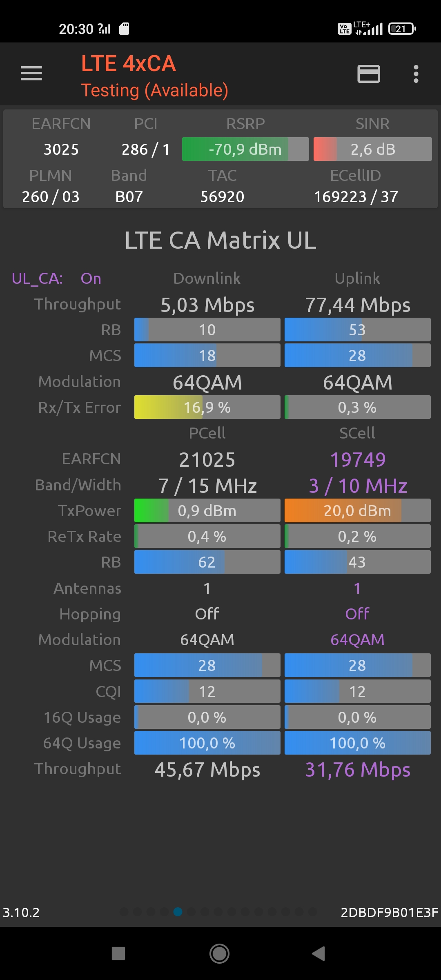Toggle the UL_CA On setting
Viewport: 441px width, 980px height.
pos(91,278)
